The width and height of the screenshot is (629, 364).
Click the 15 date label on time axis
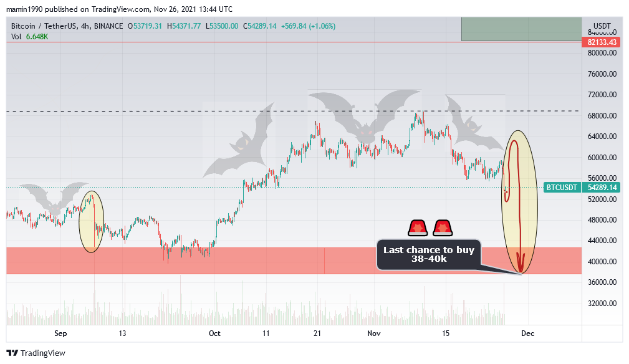pyautogui.click(x=446, y=333)
